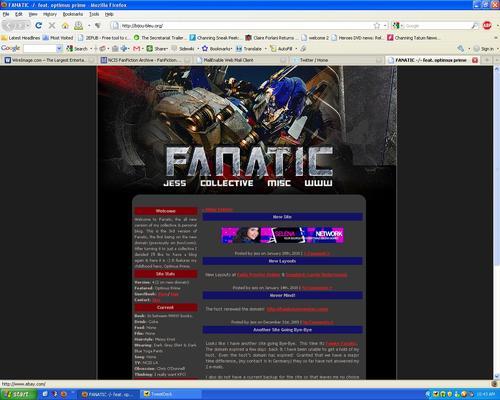Reload the page with the refresh icon
The width and height of the screenshot is (500, 400).
click(39, 26)
